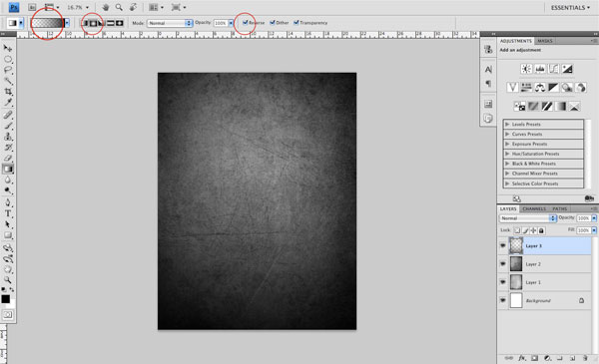Screen dimensions: 599x364
Task: Add a Black & White adjustment
Action: coord(553,88)
